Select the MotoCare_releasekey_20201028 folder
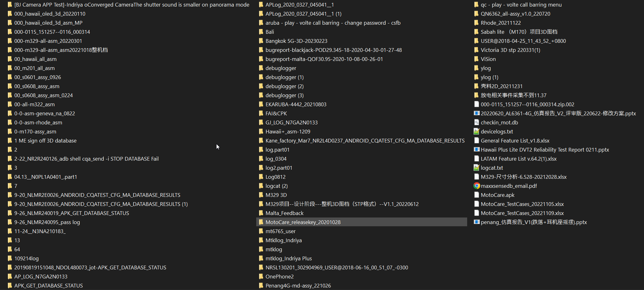The image size is (644, 290). coord(362,222)
